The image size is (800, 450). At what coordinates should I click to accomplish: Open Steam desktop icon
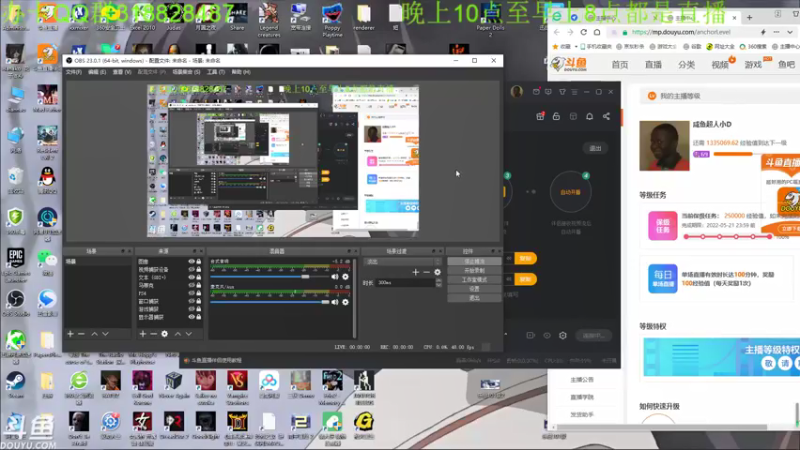[x=15, y=385]
